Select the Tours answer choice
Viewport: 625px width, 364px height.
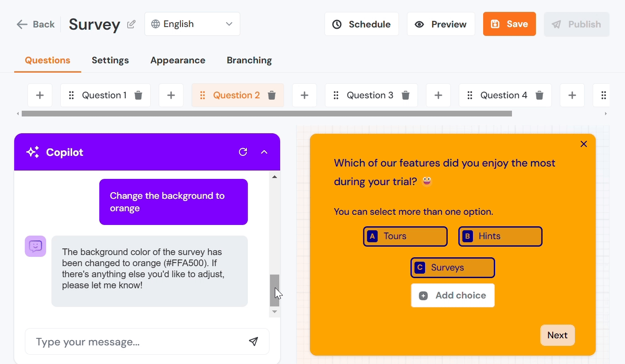click(405, 236)
